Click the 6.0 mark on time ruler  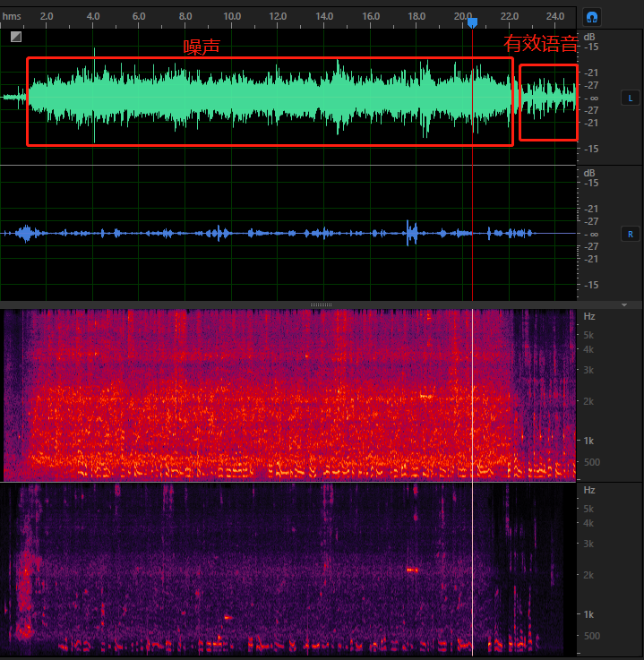139,16
